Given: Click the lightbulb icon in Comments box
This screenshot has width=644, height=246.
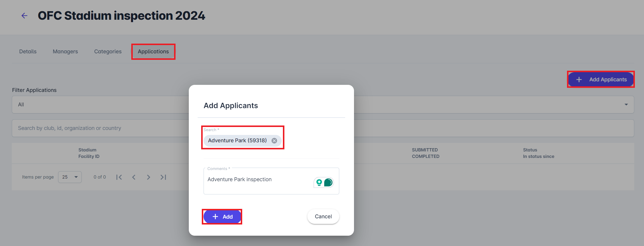Looking at the screenshot, I should point(319,183).
